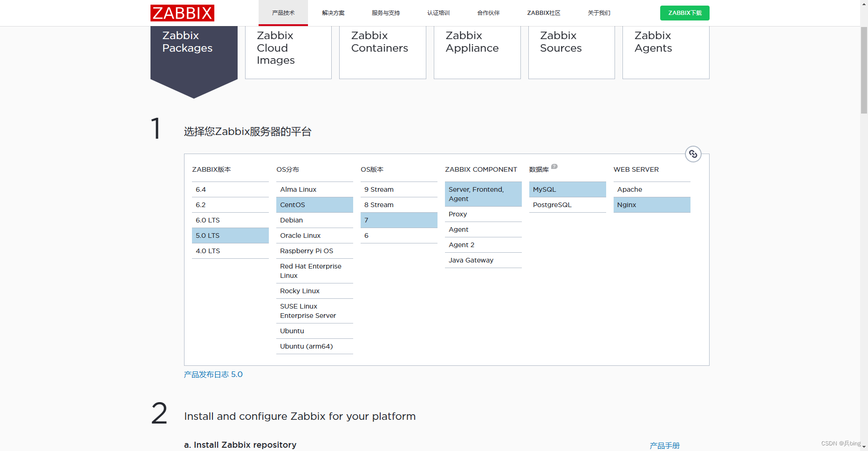This screenshot has height=451, width=868.
Task: Choose Ubuntu as OS distribution
Action: [x=314, y=331]
